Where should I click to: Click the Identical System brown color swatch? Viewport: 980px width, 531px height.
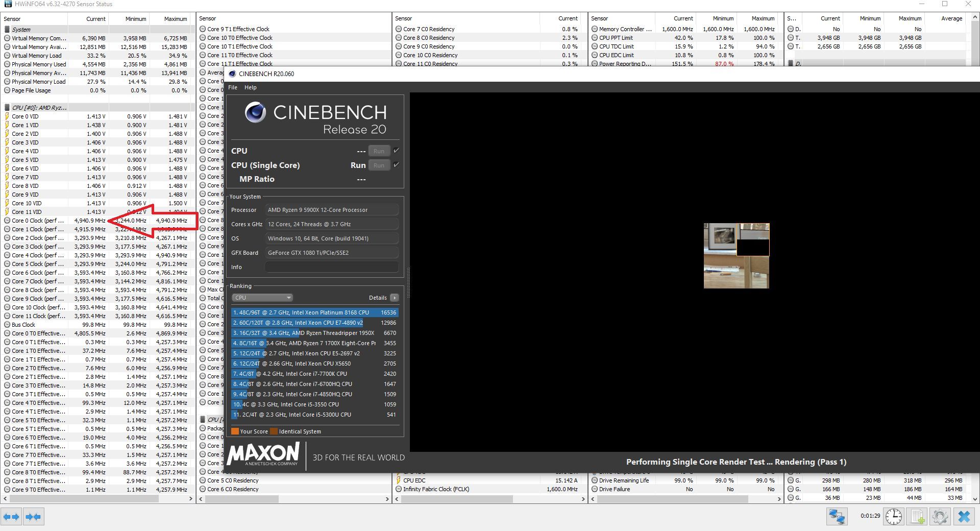click(274, 431)
